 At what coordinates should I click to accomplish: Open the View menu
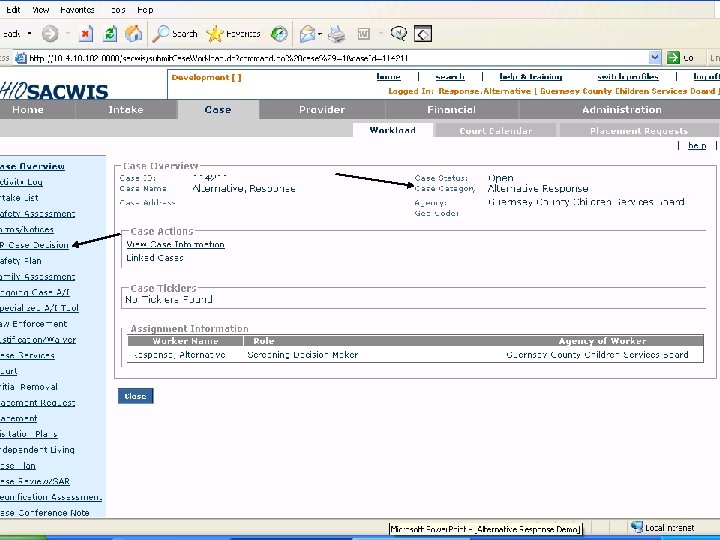click(x=40, y=10)
